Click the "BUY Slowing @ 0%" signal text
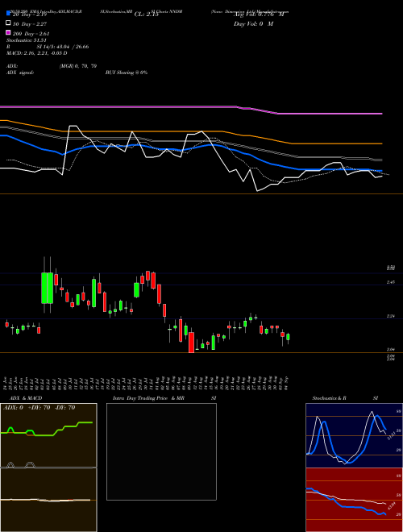403x532 pixels. point(127,73)
